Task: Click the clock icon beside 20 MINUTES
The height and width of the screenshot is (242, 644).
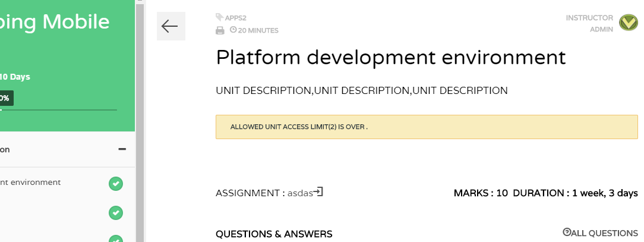Action: [x=233, y=30]
